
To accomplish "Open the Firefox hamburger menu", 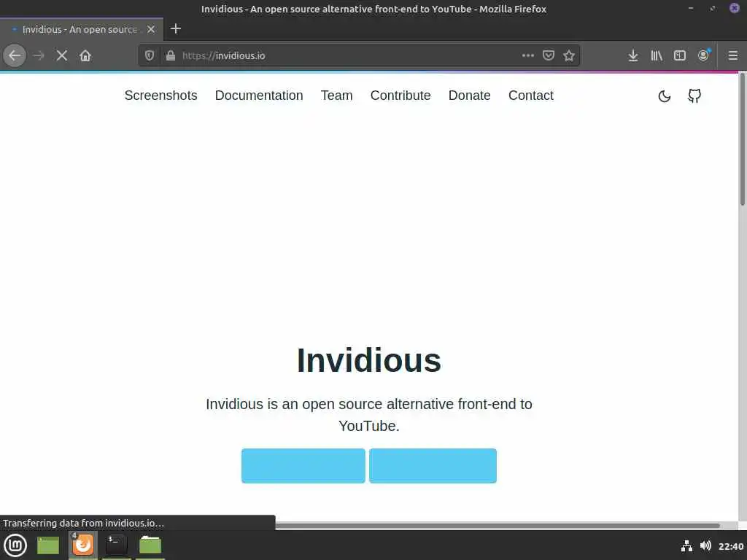I will [x=733, y=55].
